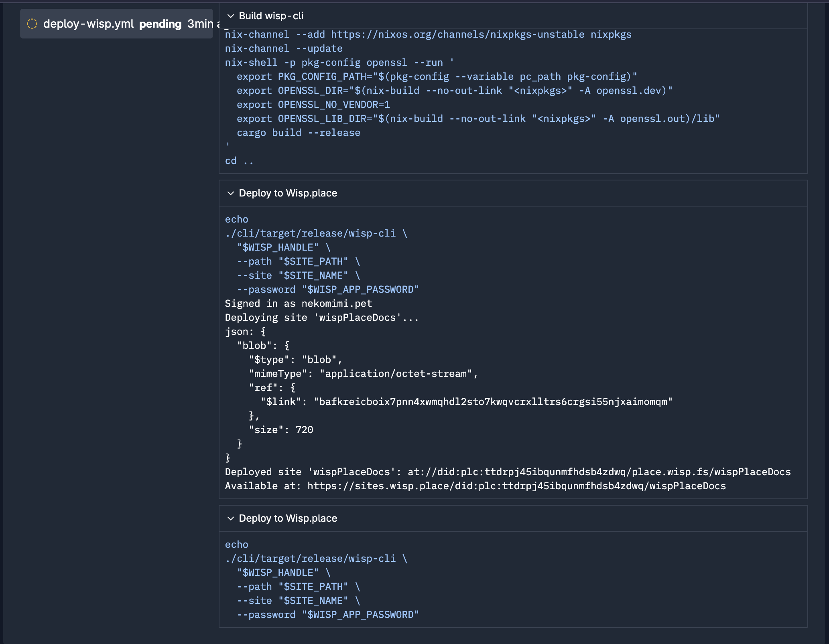The image size is (829, 644).
Task: Open the sites.wisp.place Available at URL
Action: click(x=516, y=486)
